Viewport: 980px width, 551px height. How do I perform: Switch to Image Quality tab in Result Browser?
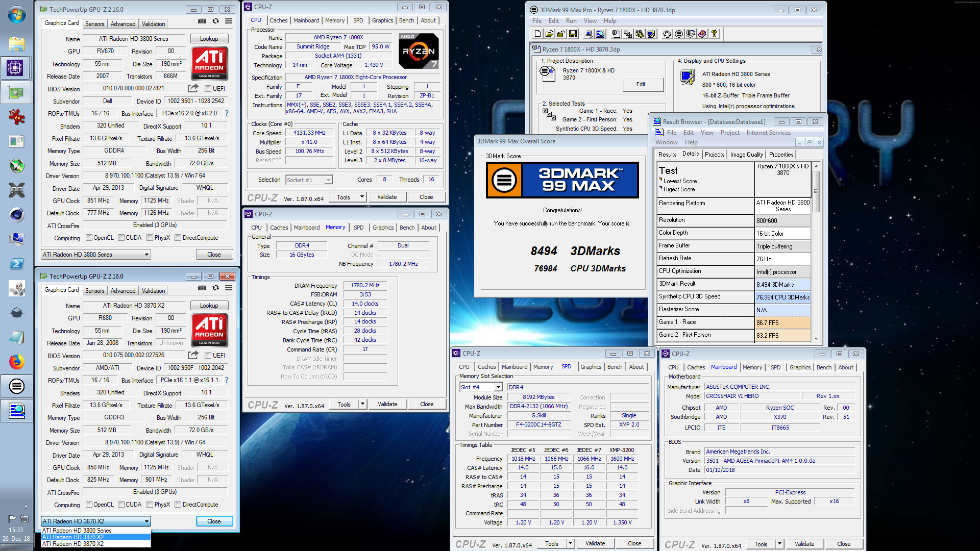coord(747,155)
